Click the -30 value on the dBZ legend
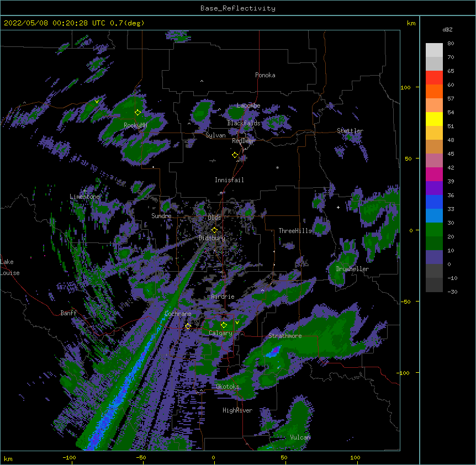The height and width of the screenshot is (465, 476). 452,292
